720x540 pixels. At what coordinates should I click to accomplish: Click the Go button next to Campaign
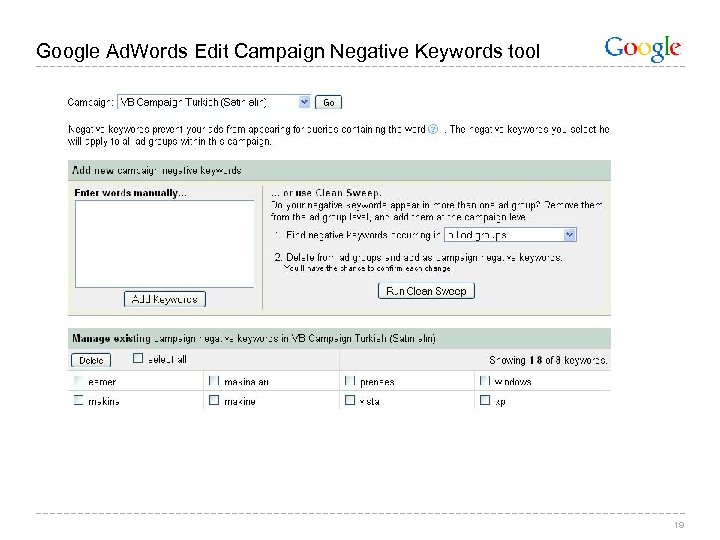pos(328,102)
